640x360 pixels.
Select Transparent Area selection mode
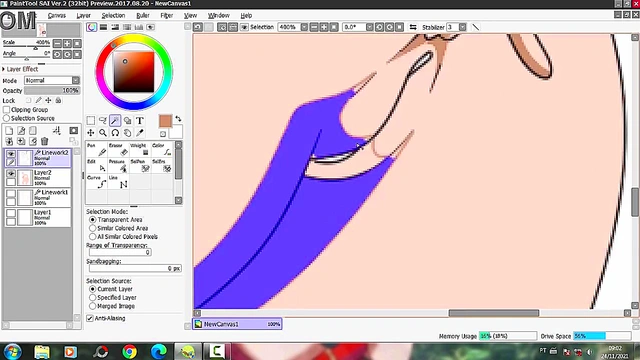click(93, 220)
